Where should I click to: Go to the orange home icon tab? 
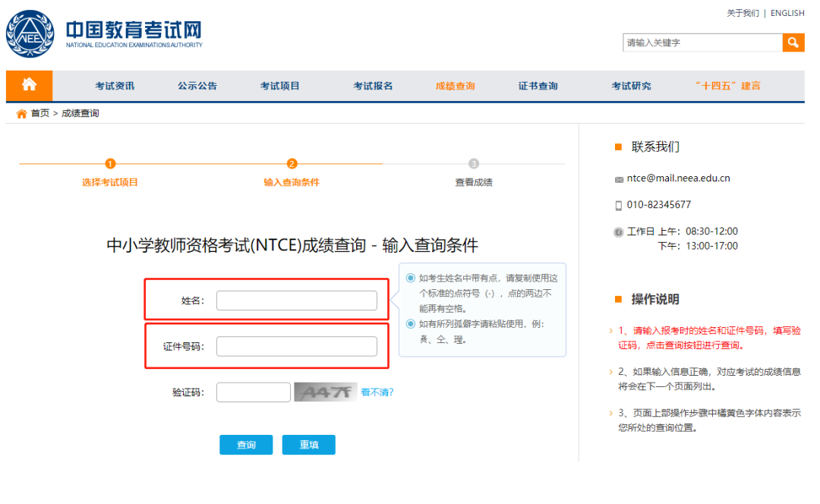coord(30,85)
